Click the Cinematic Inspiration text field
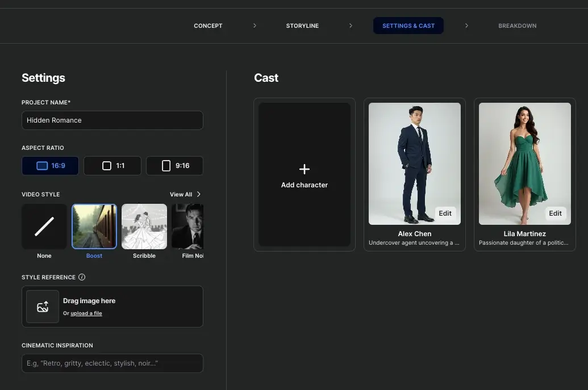This screenshot has height=390, width=588. tap(112, 363)
